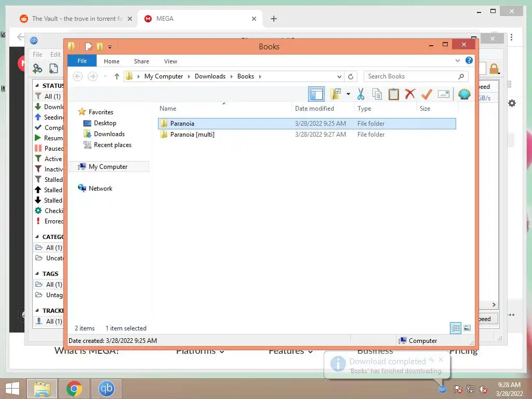The image size is (532, 399).
Task: Toggle the navigation pane toolbar button
Action: 316,94
